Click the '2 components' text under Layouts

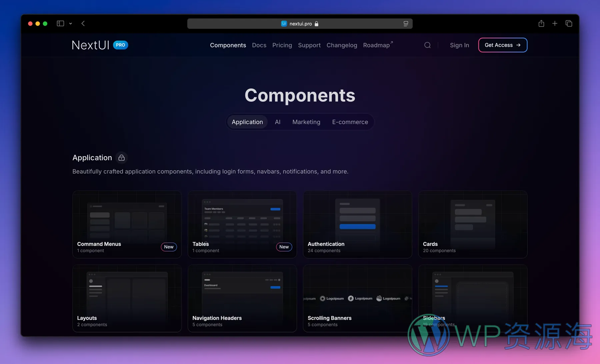(92, 325)
